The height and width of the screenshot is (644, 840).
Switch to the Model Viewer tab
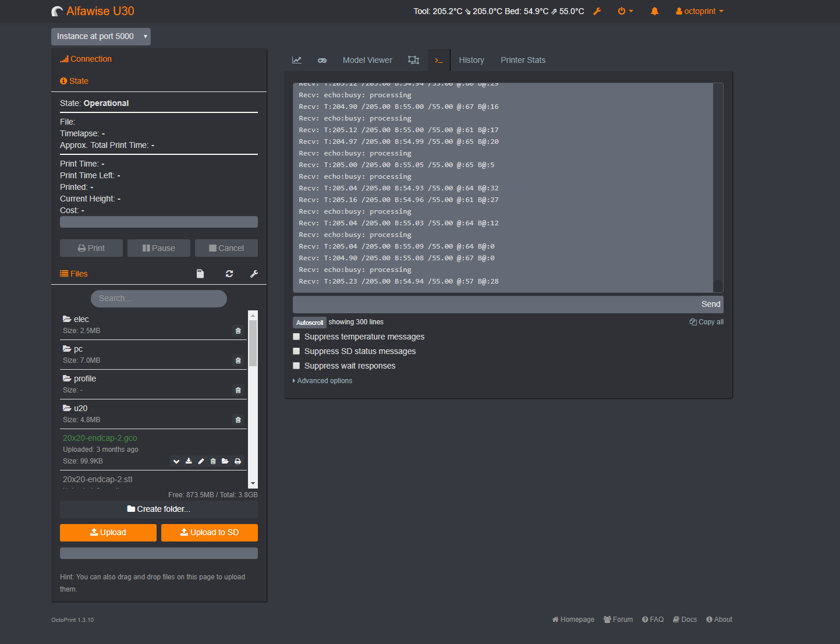(367, 60)
